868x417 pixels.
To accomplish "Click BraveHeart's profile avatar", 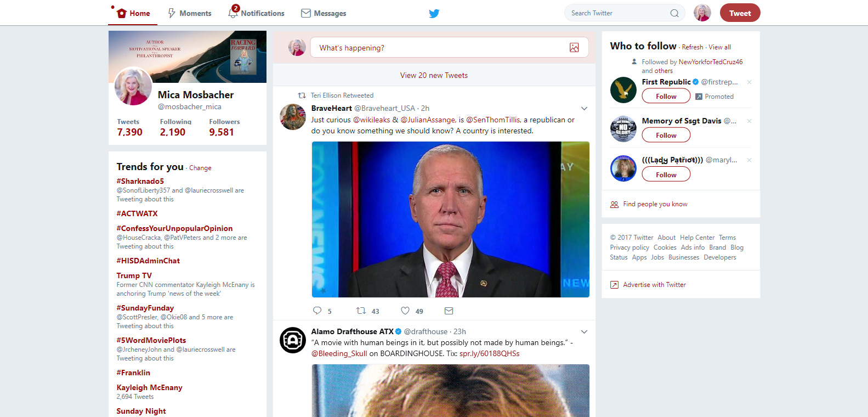I will (x=293, y=117).
